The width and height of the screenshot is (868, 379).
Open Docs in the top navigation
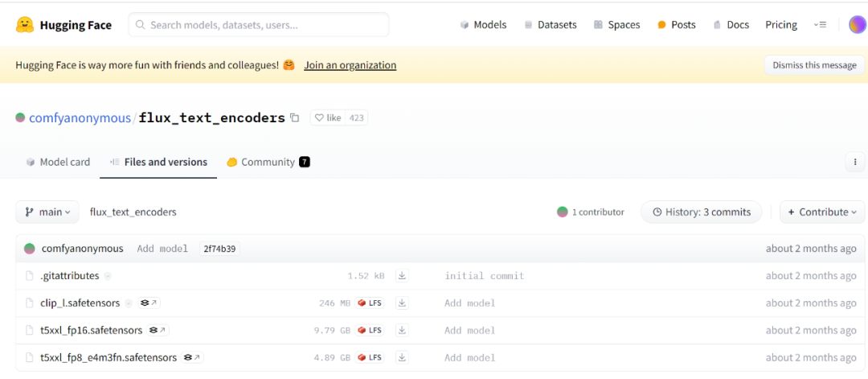point(731,25)
